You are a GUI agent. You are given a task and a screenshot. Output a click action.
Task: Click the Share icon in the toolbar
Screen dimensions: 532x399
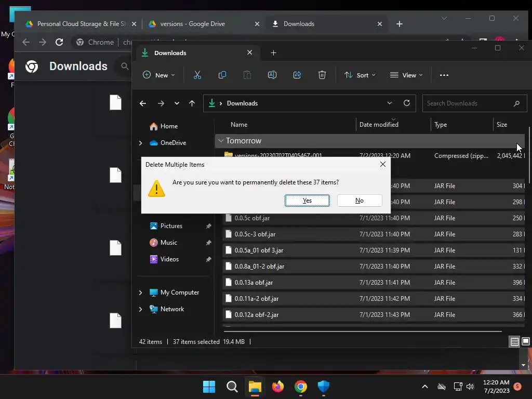[x=297, y=75]
